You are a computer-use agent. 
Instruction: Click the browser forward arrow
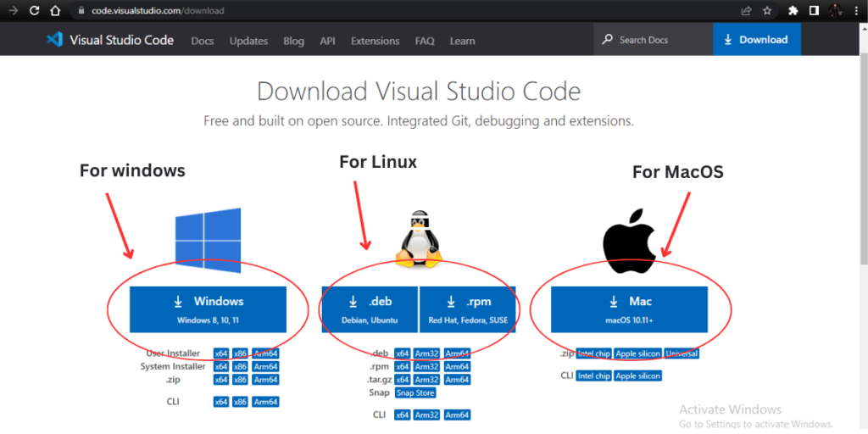(x=14, y=10)
